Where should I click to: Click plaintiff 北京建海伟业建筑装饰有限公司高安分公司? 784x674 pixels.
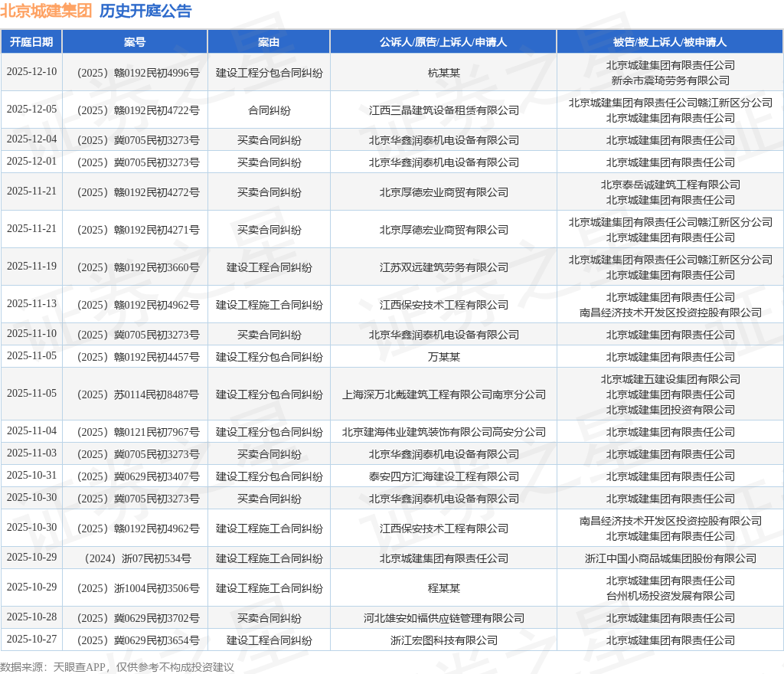[443, 432]
